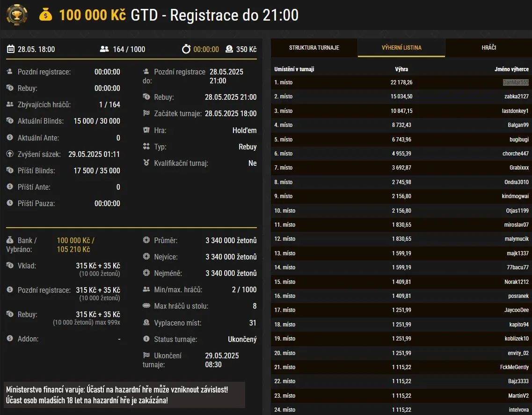Click the coin stack icon beside 350 Kč

pos(229,49)
